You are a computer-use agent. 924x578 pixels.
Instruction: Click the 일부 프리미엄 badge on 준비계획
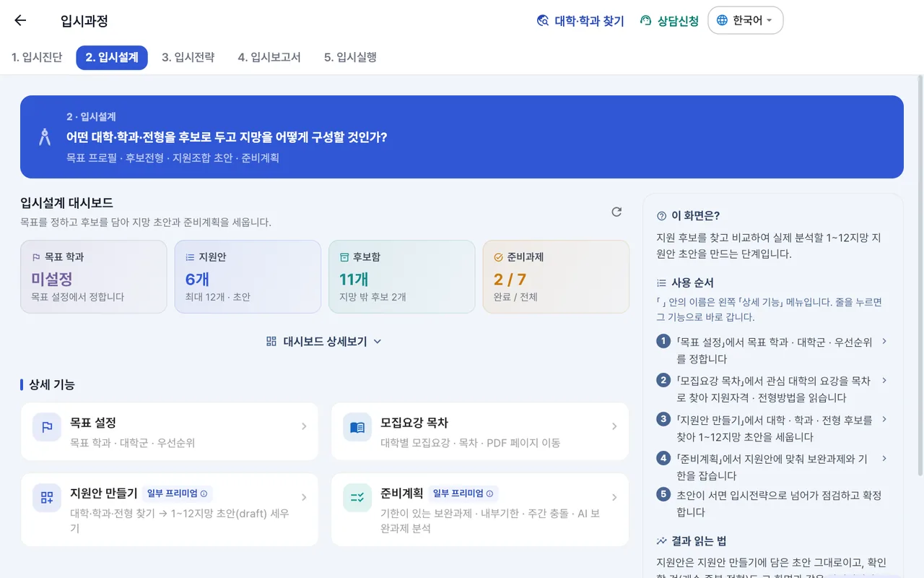coord(463,494)
